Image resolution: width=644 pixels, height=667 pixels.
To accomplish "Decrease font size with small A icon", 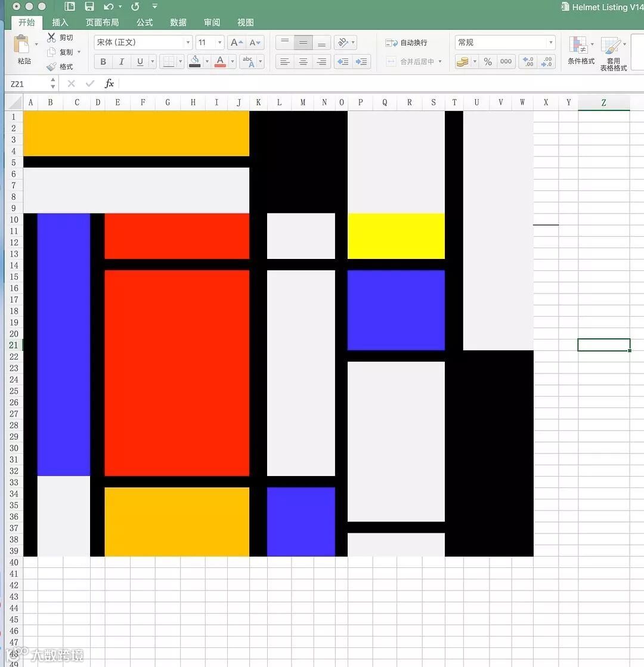I will point(255,42).
